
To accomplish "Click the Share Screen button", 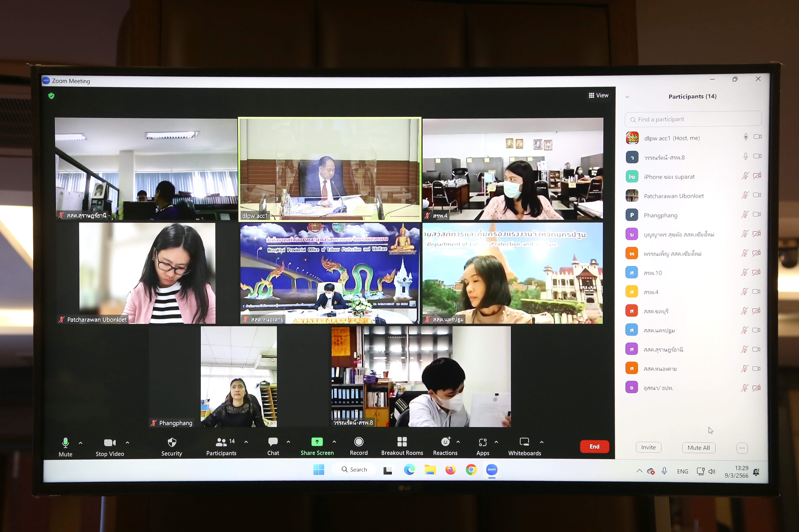I will [x=317, y=442].
